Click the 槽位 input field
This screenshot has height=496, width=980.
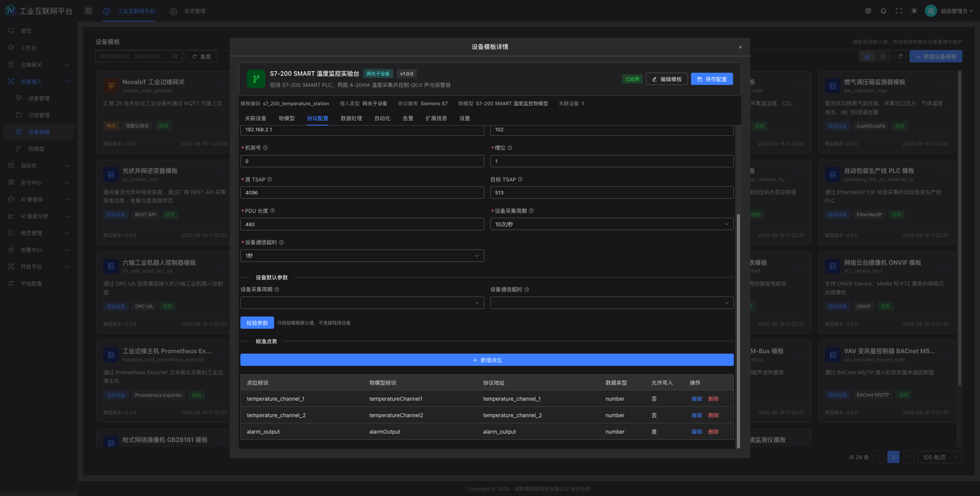click(x=612, y=161)
